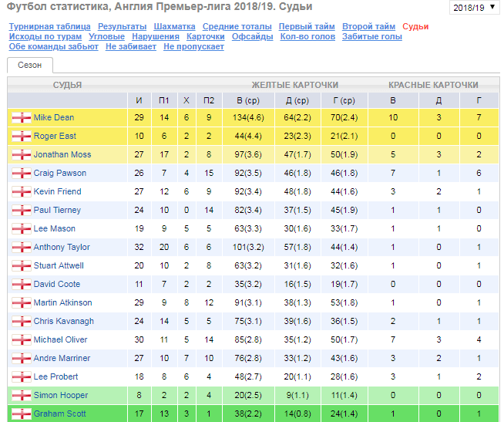Click England flag next to Michael Oliver
The width and height of the screenshot is (504, 422).
[22, 340]
